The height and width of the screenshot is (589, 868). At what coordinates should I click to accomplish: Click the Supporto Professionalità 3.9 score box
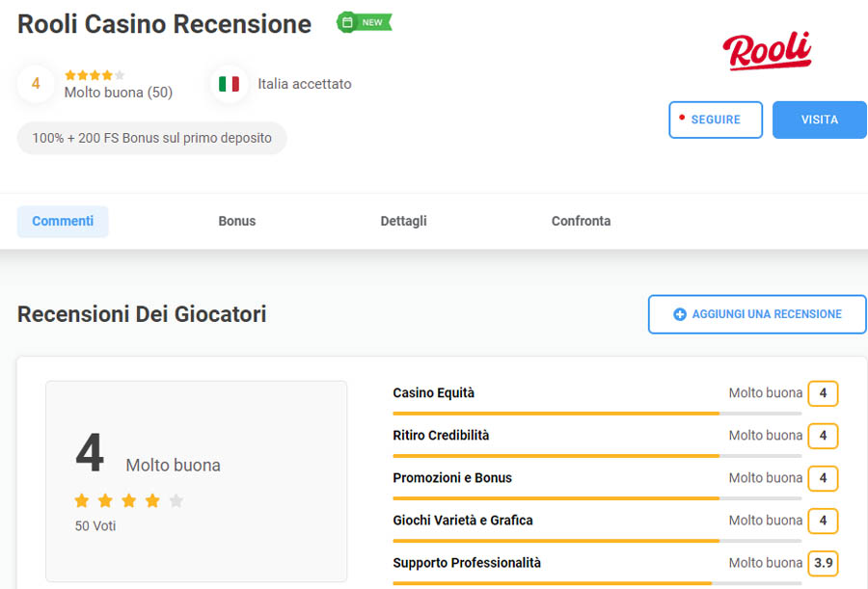click(823, 563)
